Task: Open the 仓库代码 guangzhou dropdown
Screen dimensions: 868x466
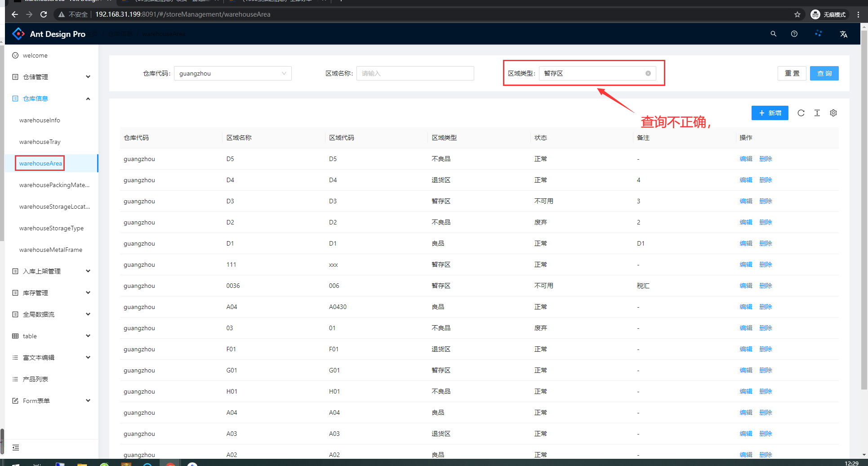Action: (x=232, y=73)
